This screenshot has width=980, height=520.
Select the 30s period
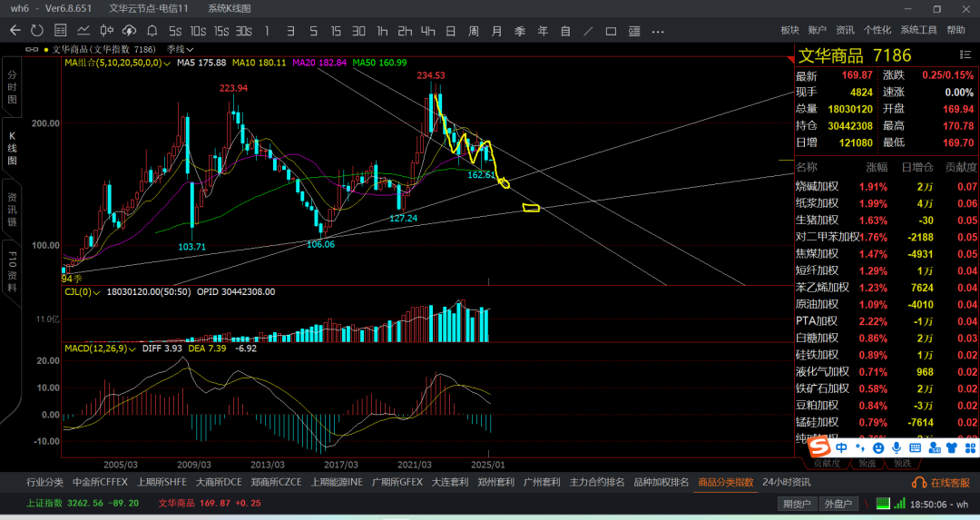click(x=244, y=31)
